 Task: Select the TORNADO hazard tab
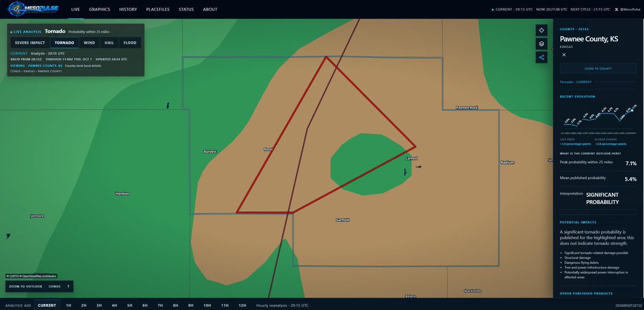pos(64,42)
